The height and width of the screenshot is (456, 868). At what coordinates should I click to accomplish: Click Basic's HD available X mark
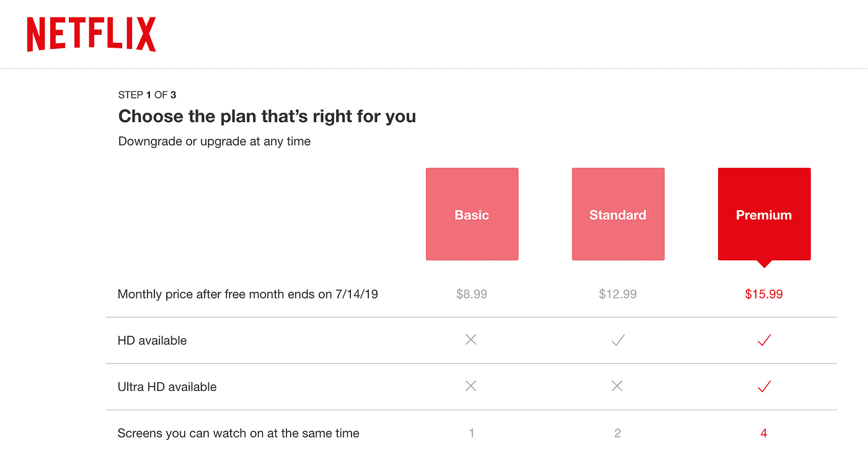(x=471, y=340)
